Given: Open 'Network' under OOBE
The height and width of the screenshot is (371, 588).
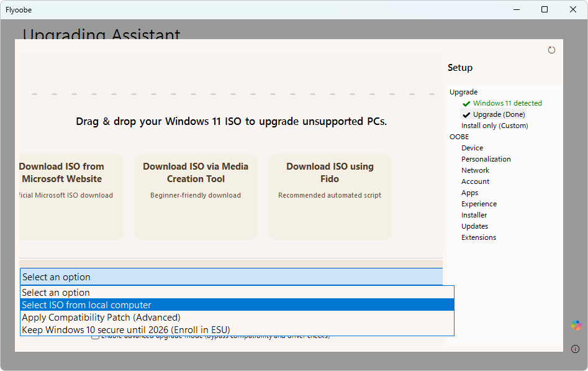Looking at the screenshot, I should pyautogui.click(x=475, y=170).
